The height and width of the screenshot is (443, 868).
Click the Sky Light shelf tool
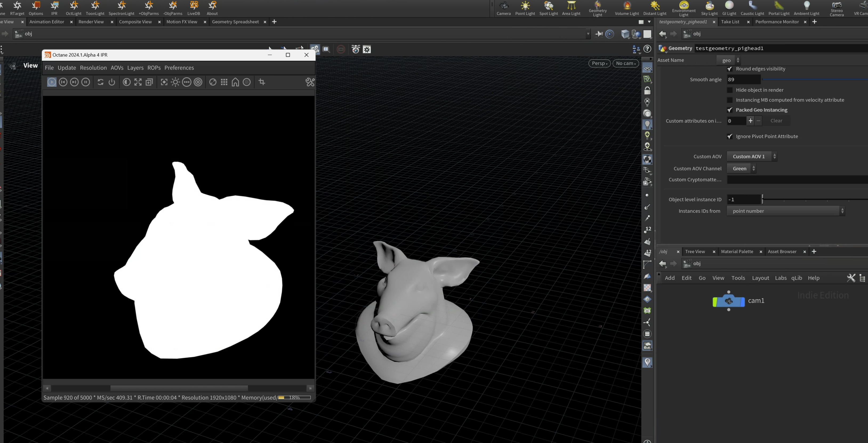pos(709,8)
